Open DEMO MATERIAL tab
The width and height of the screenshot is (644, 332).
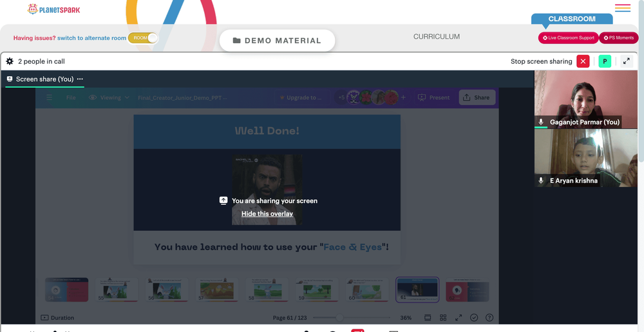(277, 41)
